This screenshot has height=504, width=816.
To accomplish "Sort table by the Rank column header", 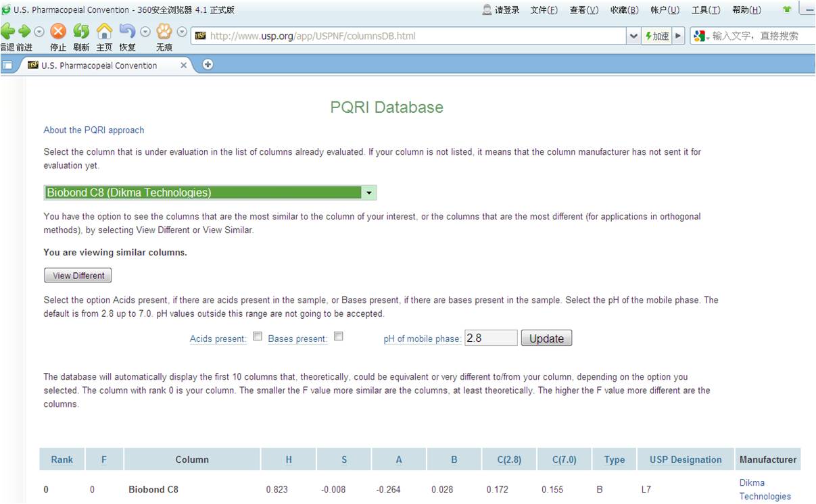I will [62, 459].
